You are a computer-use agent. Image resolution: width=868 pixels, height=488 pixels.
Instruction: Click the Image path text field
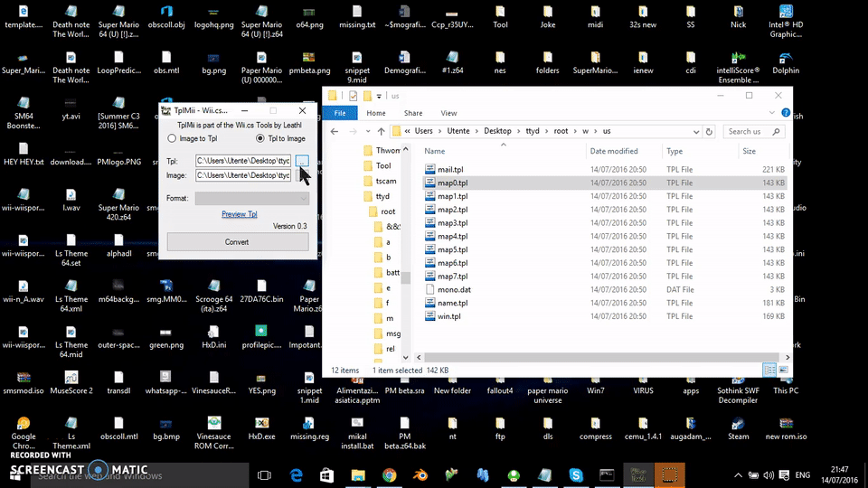(x=244, y=175)
